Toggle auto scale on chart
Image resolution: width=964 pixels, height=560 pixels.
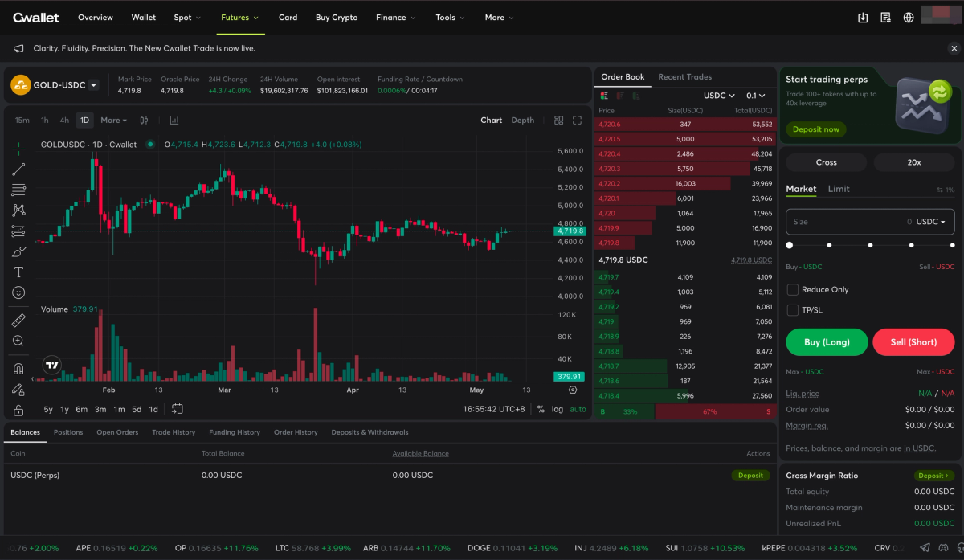578,409
